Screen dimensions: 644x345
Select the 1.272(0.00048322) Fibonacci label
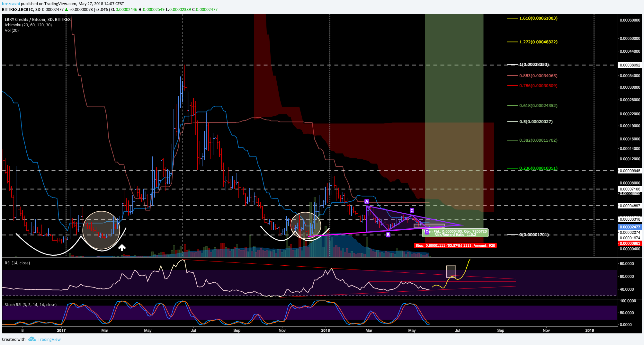tap(538, 42)
